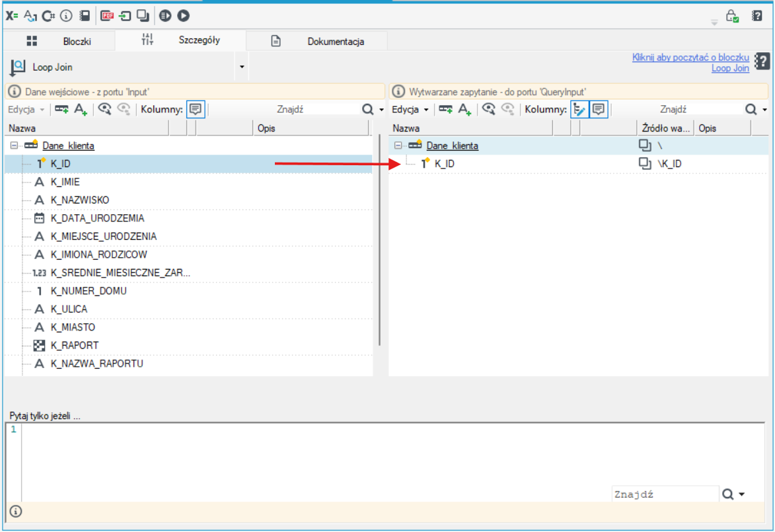Switch to the Szczegóły tab
Viewport: 775px width, 532px height.
(x=180, y=40)
